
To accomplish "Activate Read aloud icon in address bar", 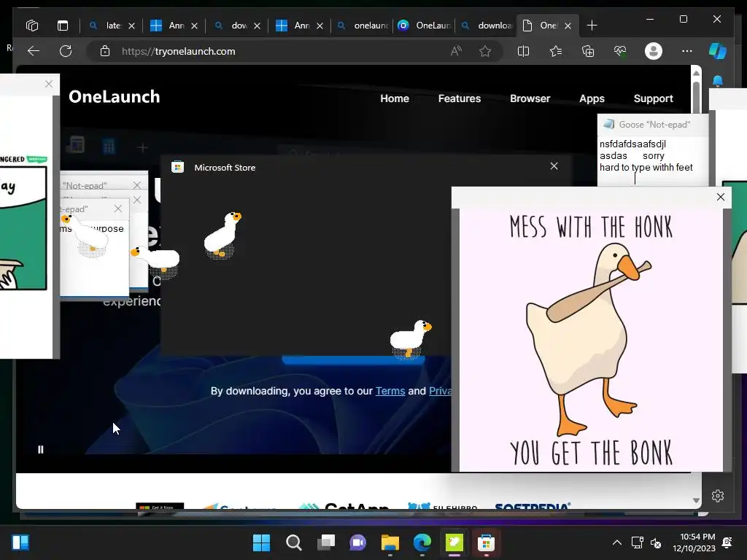I will [x=456, y=51].
